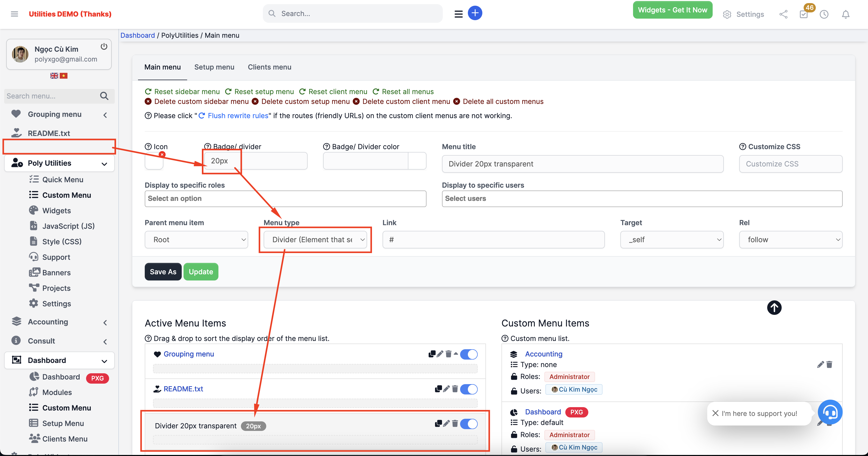Screen dimensions: 868x456
Task: Open the Clients menu tab
Action: pyautogui.click(x=269, y=67)
